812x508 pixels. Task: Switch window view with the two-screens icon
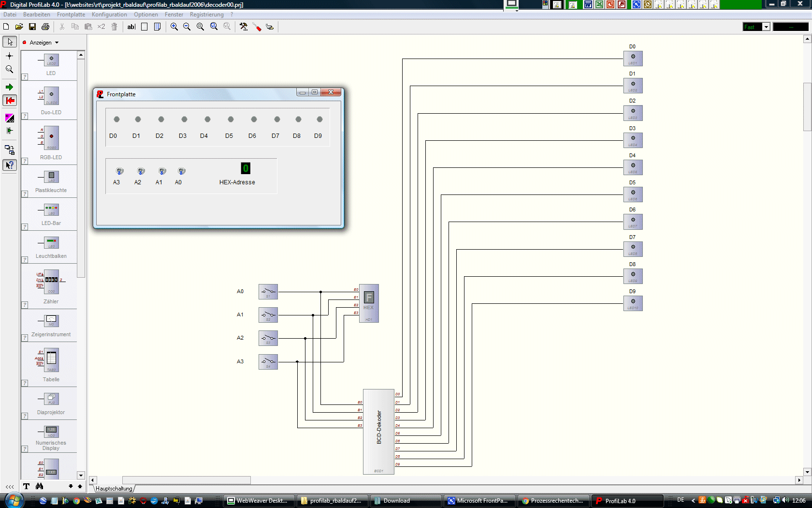[x=10, y=150]
